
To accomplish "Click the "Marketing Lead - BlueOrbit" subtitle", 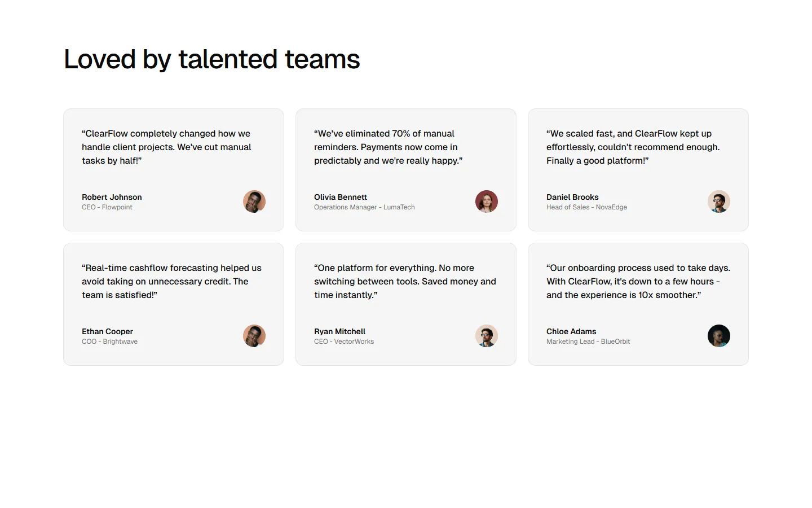I will click(x=588, y=341).
